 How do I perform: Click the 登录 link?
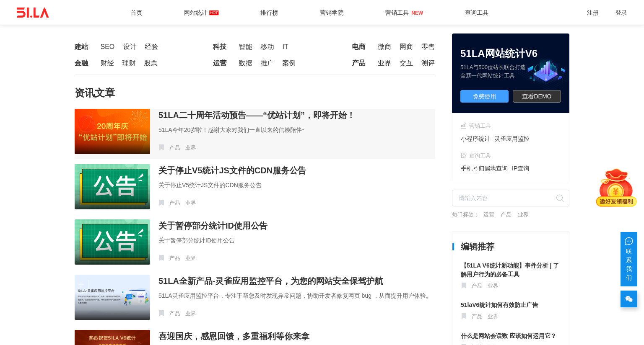click(621, 13)
